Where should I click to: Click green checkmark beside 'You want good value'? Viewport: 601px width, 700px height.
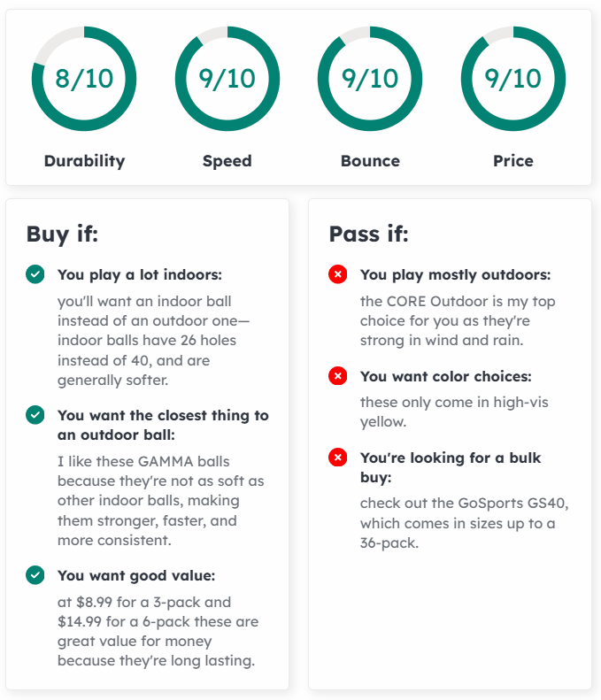pyautogui.click(x=35, y=575)
